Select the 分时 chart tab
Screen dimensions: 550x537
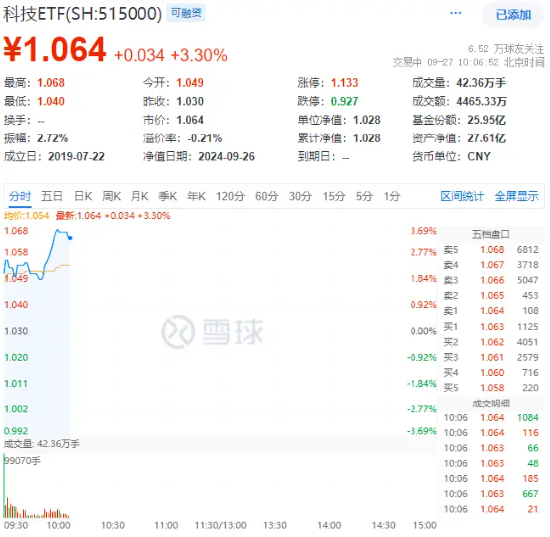pyautogui.click(x=20, y=196)
